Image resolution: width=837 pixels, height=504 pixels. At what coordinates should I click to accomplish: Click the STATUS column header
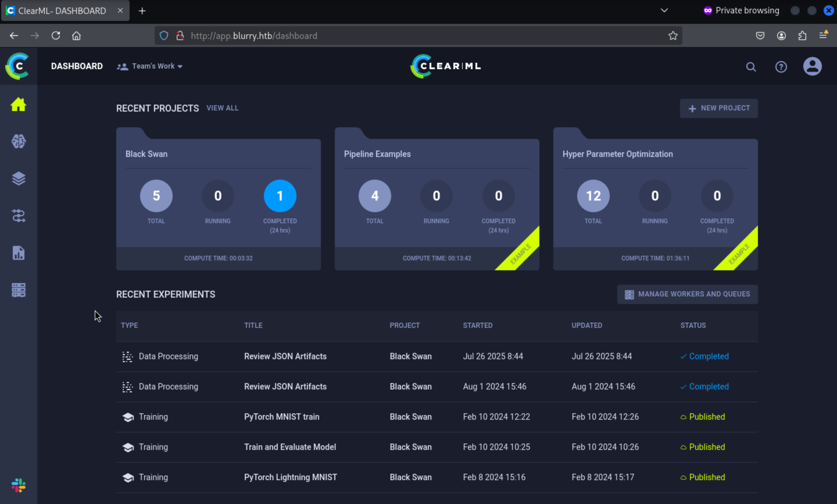(693, 325)
